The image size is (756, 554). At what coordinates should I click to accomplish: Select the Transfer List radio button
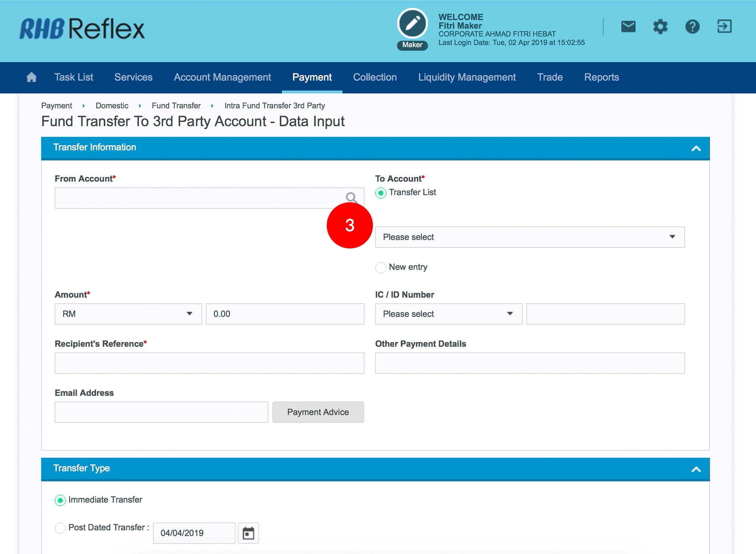[x=381, y=193]
